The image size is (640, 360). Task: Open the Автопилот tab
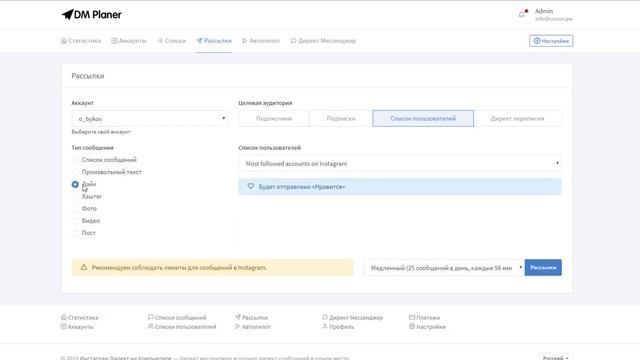tap(261, 41)
